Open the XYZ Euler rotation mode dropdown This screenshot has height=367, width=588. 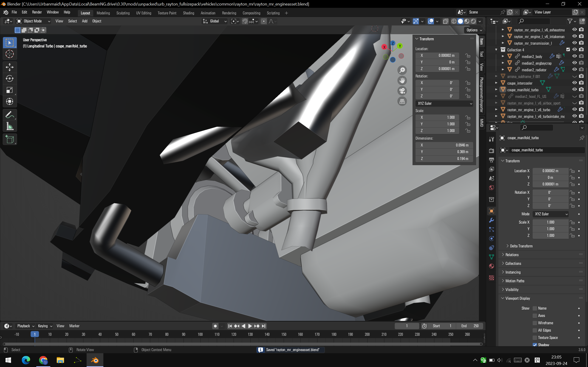[x=444, y=103]
